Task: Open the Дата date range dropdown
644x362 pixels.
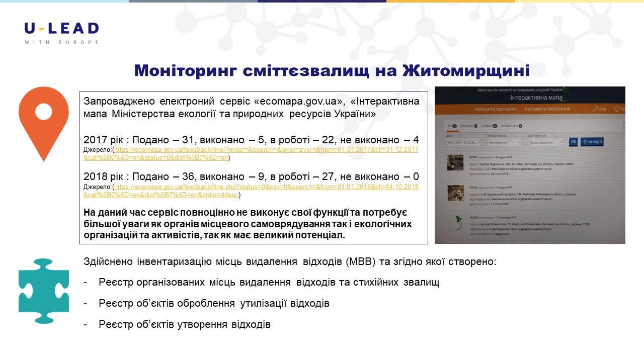Action: (x=463, y=142)
